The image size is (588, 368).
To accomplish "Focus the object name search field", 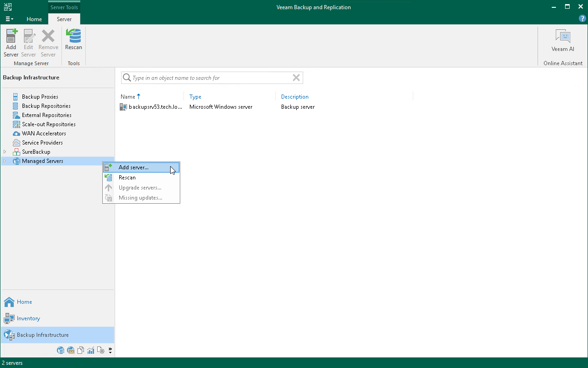I will pyautogui.click(x=211, y=78).
